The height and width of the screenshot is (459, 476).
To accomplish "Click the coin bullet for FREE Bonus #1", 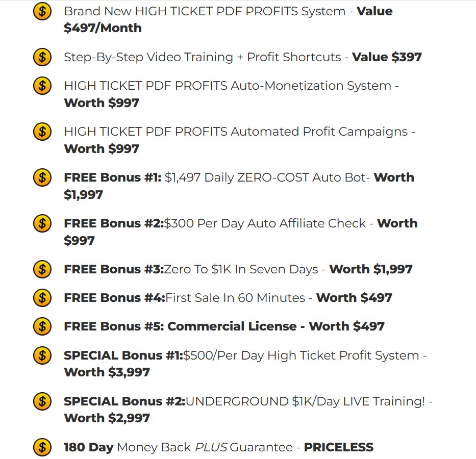I will point(42,177).
